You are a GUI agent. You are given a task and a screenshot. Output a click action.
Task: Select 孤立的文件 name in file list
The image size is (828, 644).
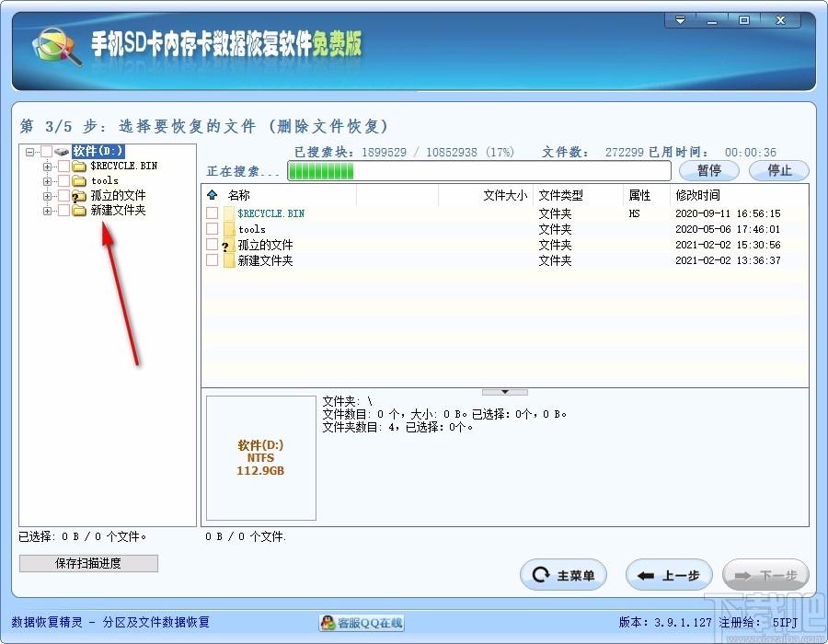point(265,245)
